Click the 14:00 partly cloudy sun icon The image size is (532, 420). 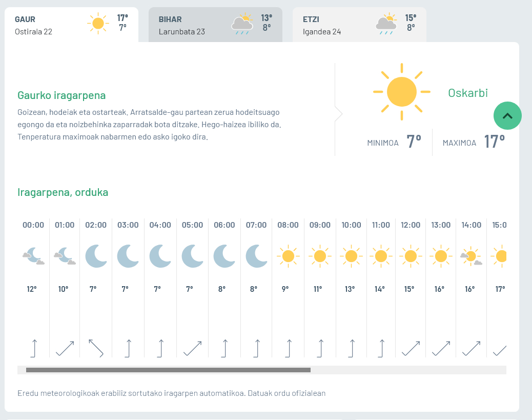tap(471, 255)
